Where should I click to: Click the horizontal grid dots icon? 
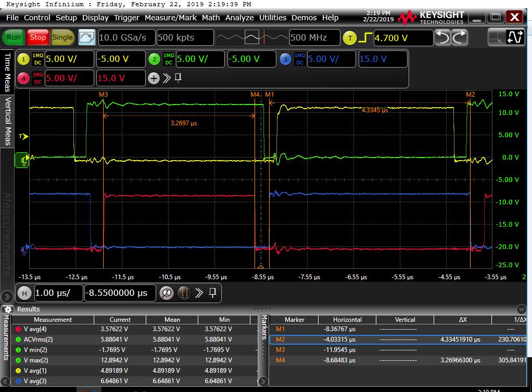(184, 293)
